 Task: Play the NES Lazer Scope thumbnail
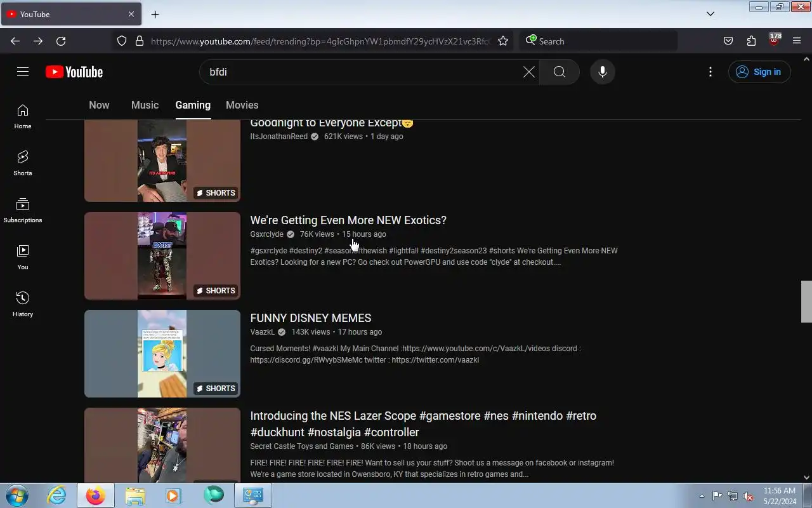[162, 445]
